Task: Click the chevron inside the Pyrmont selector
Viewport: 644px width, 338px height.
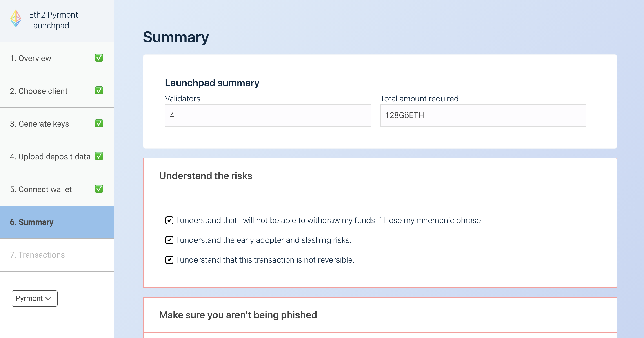Action: click(x=48, y=298)
